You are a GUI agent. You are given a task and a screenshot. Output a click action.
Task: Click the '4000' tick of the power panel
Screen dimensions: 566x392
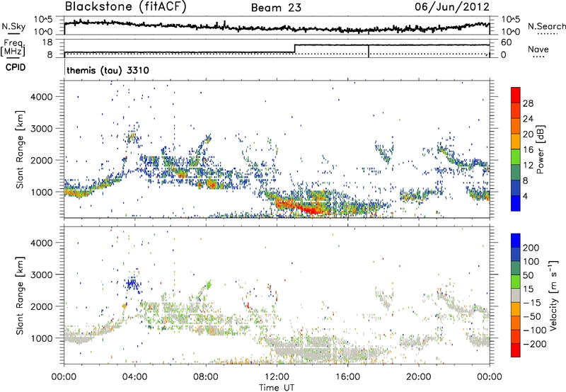42,97
